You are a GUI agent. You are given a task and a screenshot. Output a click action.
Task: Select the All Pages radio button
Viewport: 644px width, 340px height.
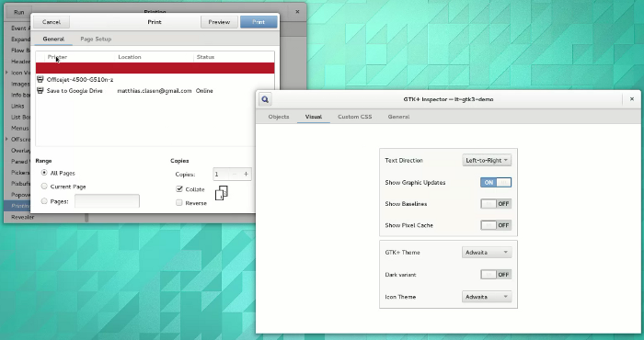[x=44, y=173]
